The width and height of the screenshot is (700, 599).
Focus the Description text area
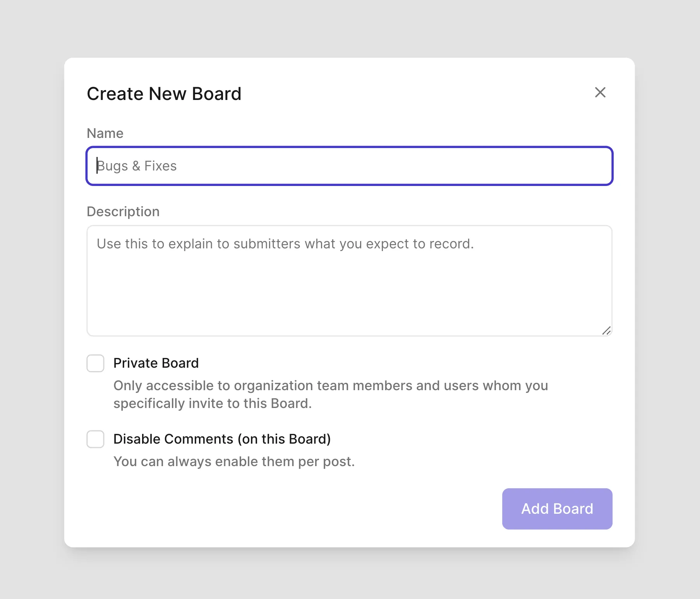click(x=348, y=279)
